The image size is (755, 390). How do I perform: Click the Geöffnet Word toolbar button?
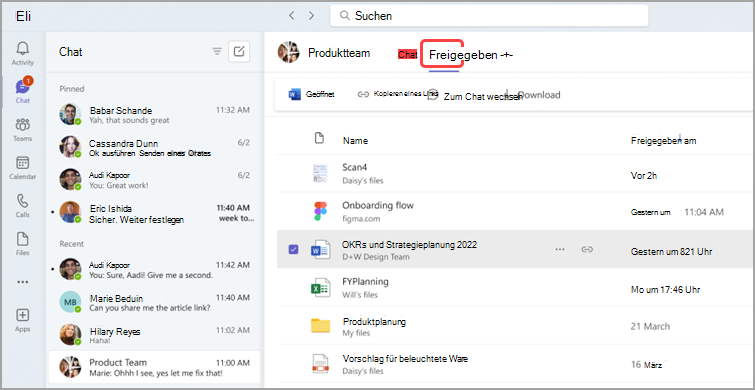point(311,94)
